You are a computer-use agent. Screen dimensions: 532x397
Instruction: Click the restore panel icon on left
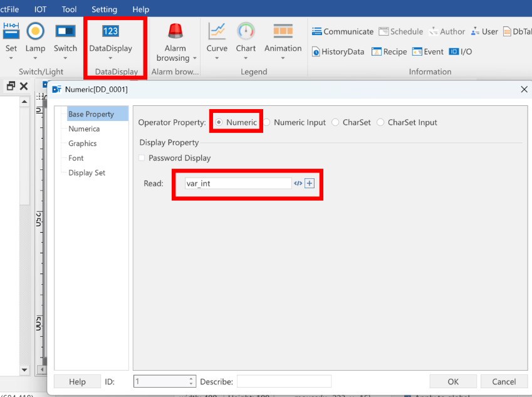(11, 86)
